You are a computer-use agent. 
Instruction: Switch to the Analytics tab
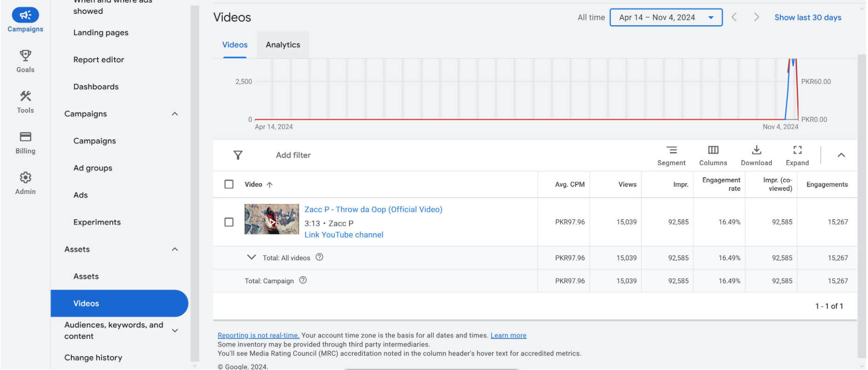pyautogui.click(x=282, y=45)
